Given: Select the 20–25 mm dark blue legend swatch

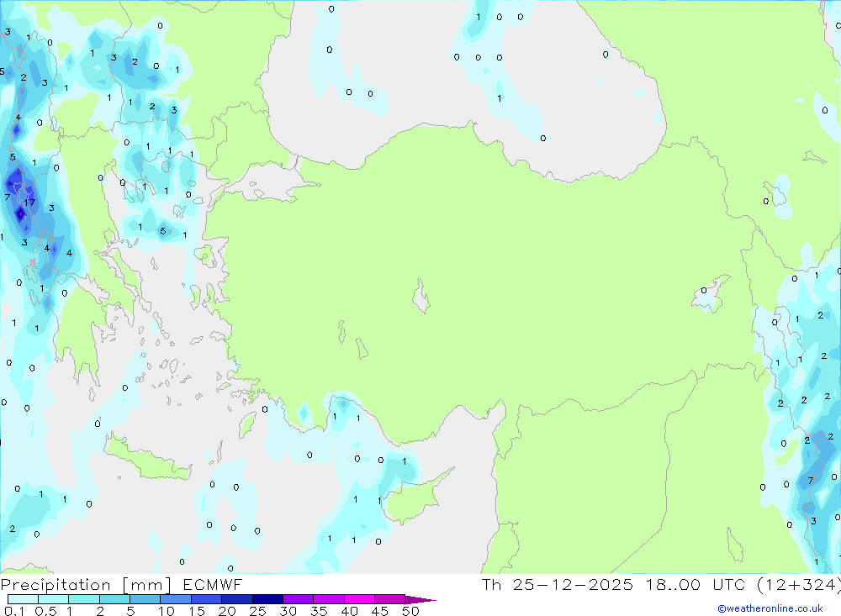Looking at the screenshot, I should (237, 599).
